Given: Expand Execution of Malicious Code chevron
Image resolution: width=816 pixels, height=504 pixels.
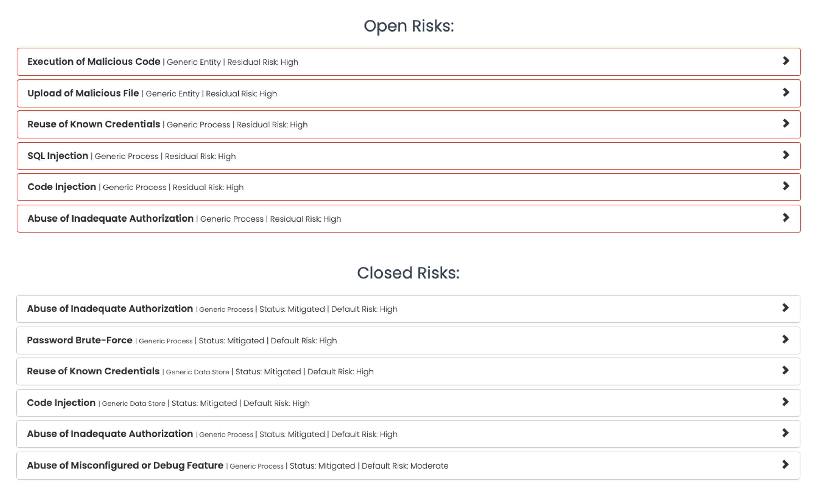Looking at the screenshot, I should [786, 61].
